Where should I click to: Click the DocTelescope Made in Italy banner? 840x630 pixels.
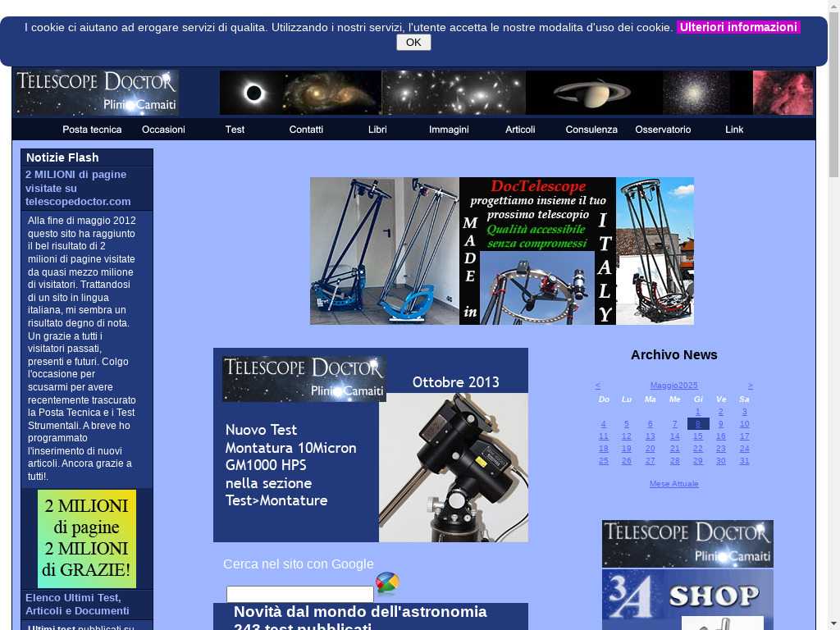pos(502,251)
